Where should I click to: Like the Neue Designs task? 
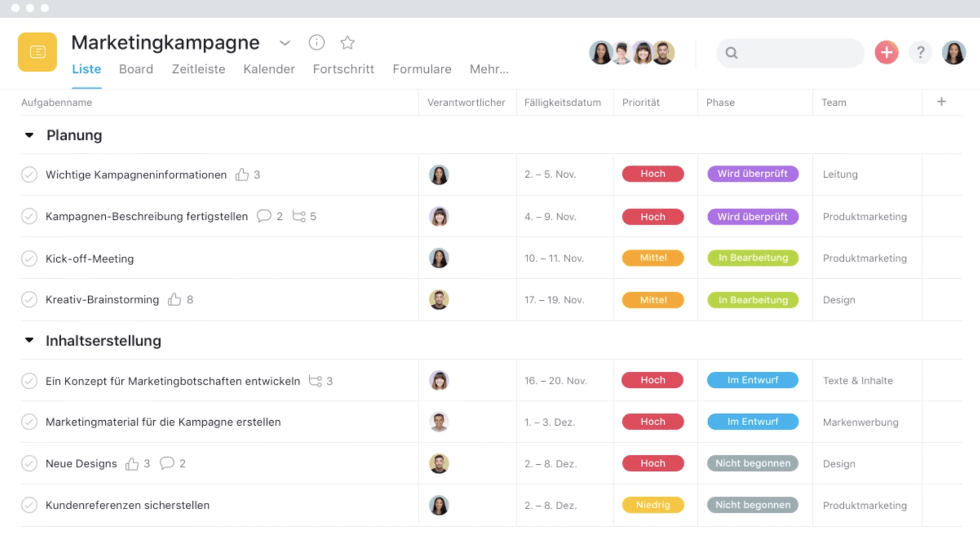(132, 464)
